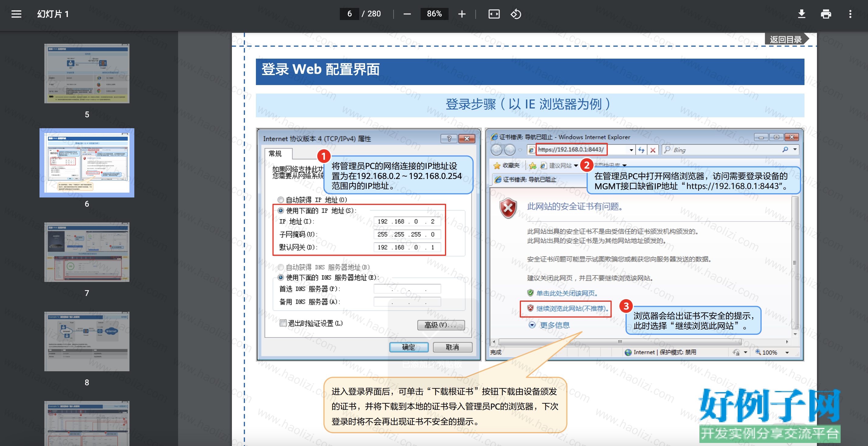Viewport: 868px width, 446px height.
Task: Download the PDF file
Action: click(802, 14)
